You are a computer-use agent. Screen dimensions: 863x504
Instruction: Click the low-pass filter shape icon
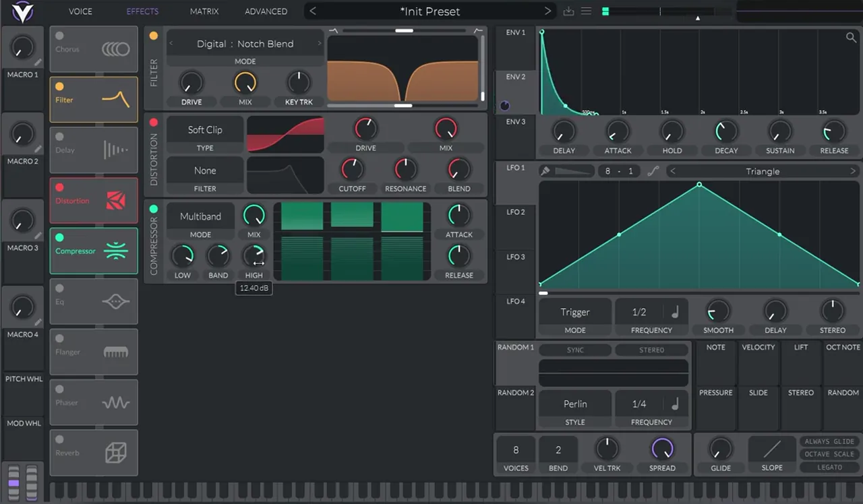[333, 30]
